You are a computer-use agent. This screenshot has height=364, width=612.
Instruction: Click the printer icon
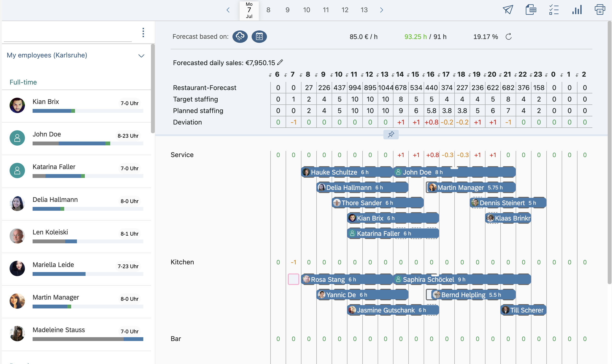pos(600,10)
